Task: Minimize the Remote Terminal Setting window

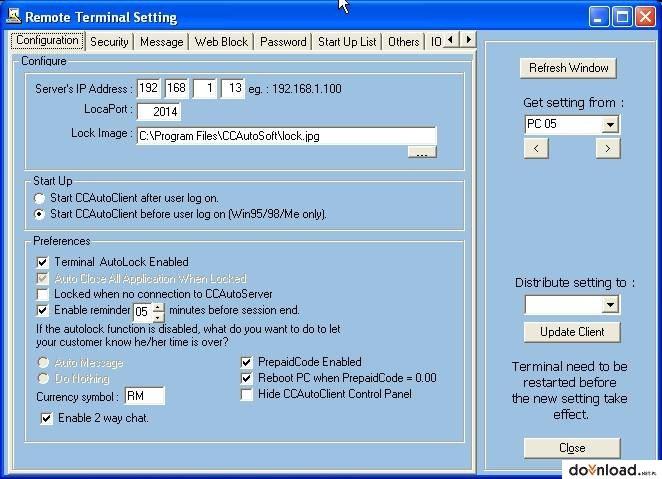Action: (599, 17)
